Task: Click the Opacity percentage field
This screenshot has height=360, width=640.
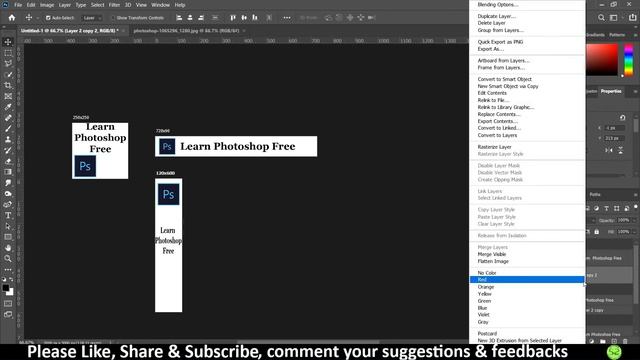Action: click(x=623, y=220)
